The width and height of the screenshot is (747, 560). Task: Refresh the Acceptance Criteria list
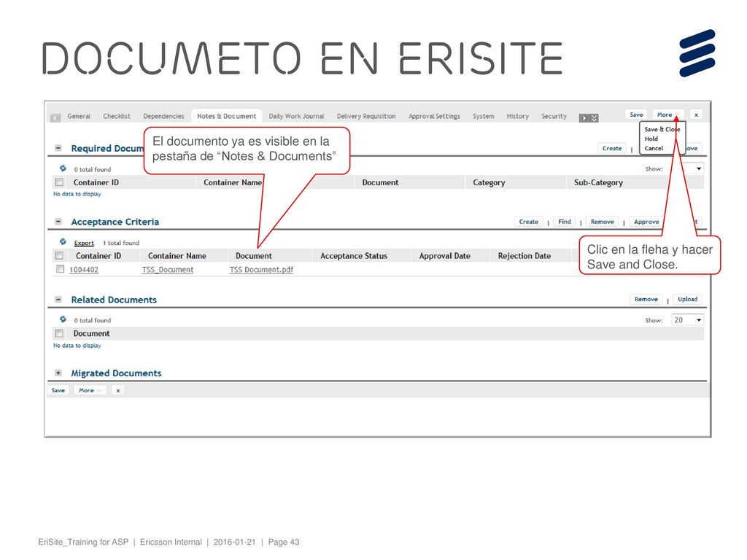point(63,242)
